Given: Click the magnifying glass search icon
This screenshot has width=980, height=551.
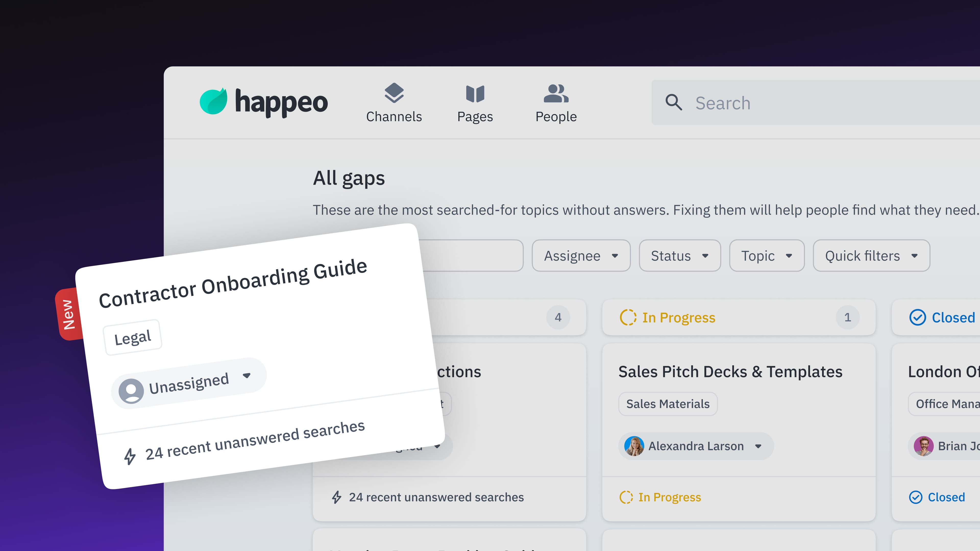Looking at the screenshot, I should 673,102.
